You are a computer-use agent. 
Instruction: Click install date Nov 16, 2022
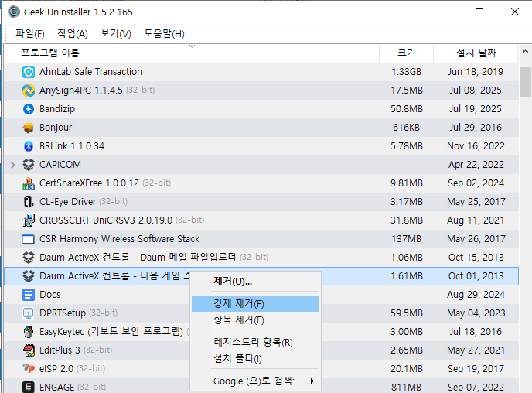(x=476, y=146)
